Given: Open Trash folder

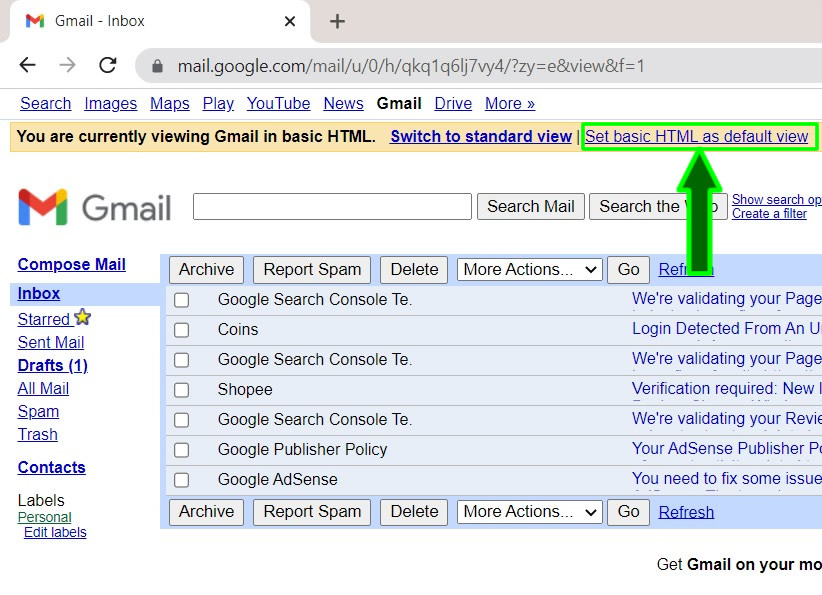Looking at the screenshot, I should coord(37,435).
